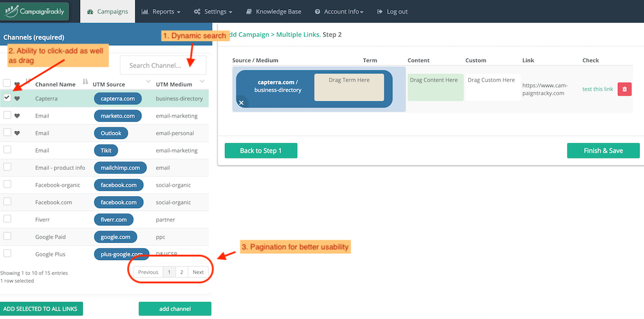Click the test this link hyperlink
The image size is (644, 319).
click(597, 89)
